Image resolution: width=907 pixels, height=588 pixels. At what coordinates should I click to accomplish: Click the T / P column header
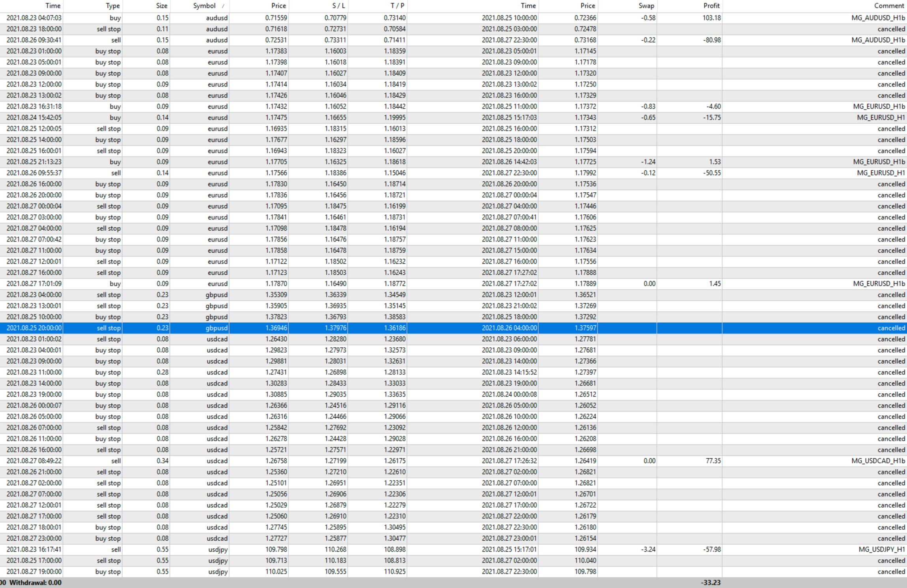click(x=397, y=6)
